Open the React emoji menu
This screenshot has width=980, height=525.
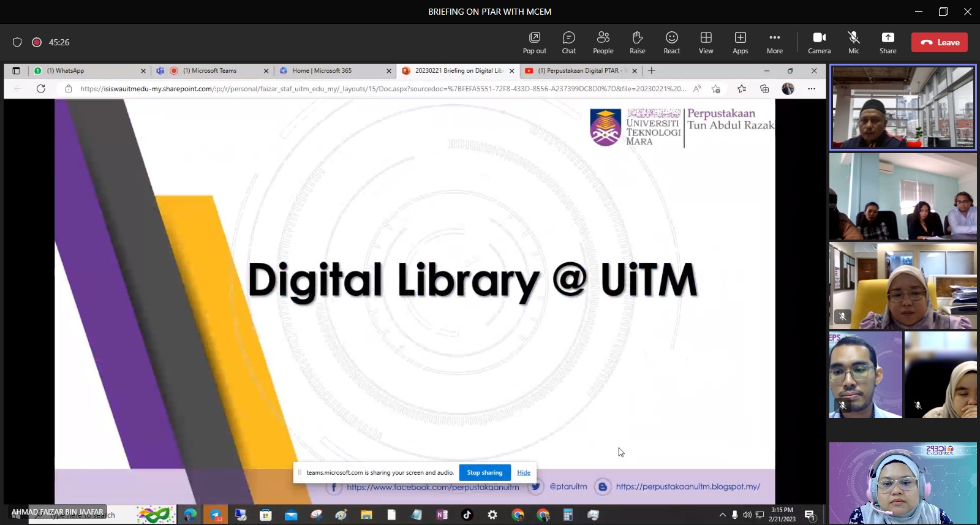pos(671,42)
